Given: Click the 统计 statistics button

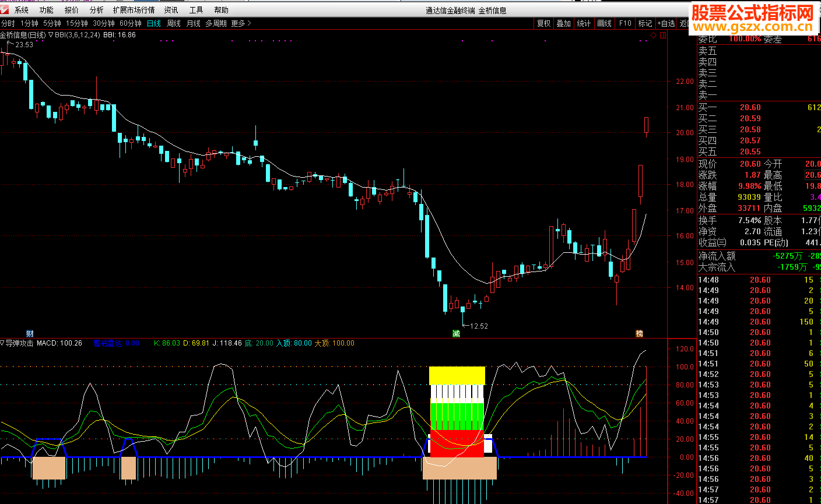Looking at the screenshot, I should [x=584, y=23].
